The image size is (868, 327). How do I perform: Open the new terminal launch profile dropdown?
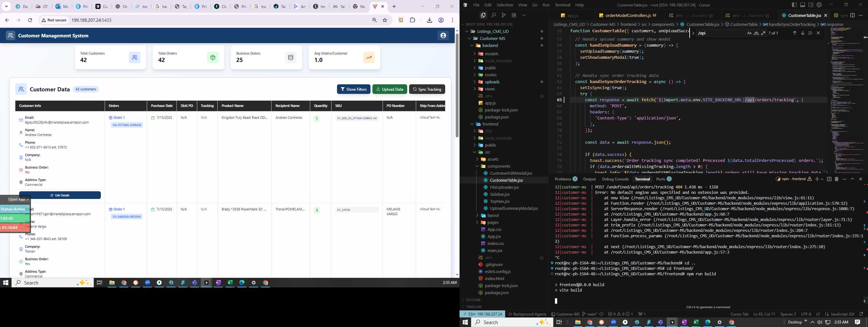tap(822, 179)
